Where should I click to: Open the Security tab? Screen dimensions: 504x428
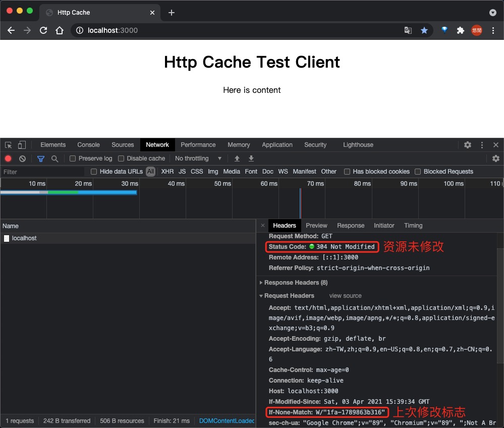(x=315, y=145)
